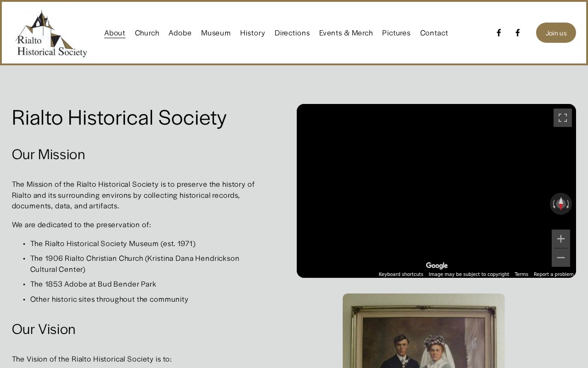
Task: Zoom in on the street view
Action: click(x=561, y=239)
